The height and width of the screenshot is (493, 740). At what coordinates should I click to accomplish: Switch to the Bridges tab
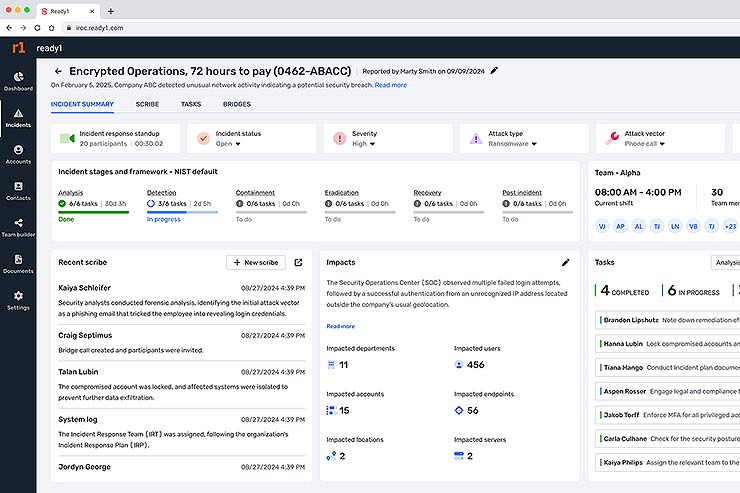236,104
